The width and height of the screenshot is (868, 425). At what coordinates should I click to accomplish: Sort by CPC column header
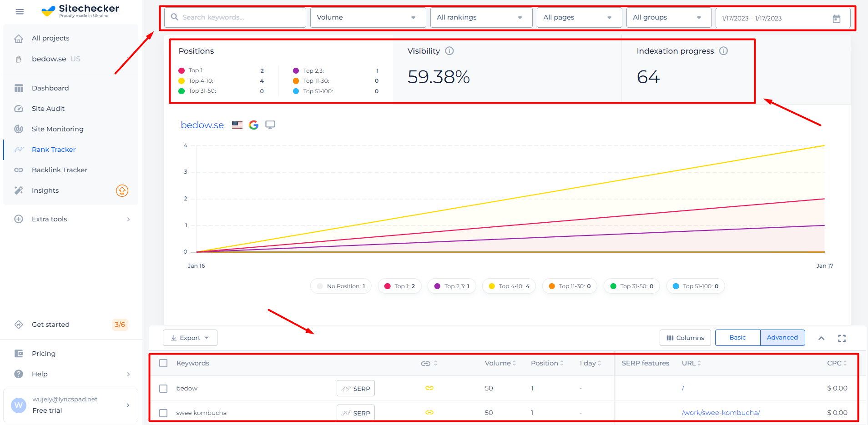pos(837,363)
